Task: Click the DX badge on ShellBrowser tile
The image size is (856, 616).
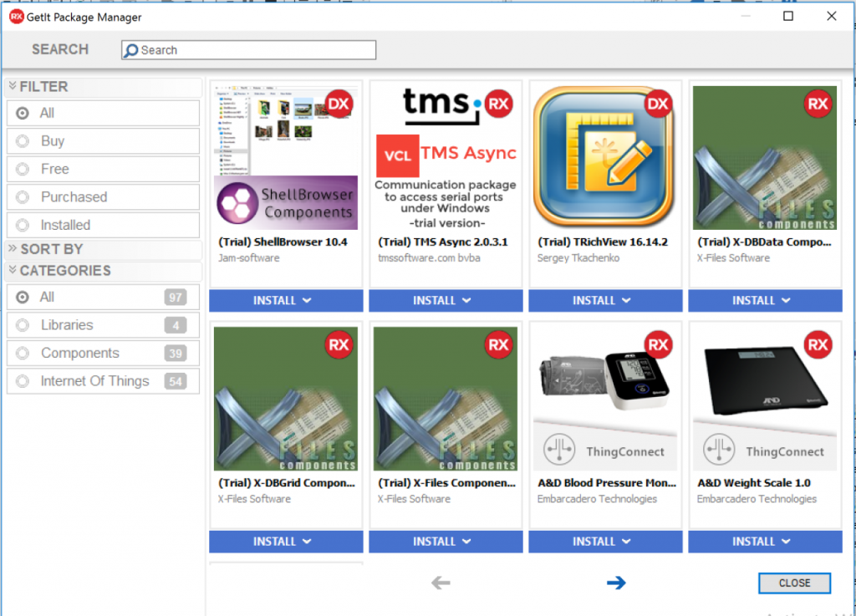Action: (339, 104)
